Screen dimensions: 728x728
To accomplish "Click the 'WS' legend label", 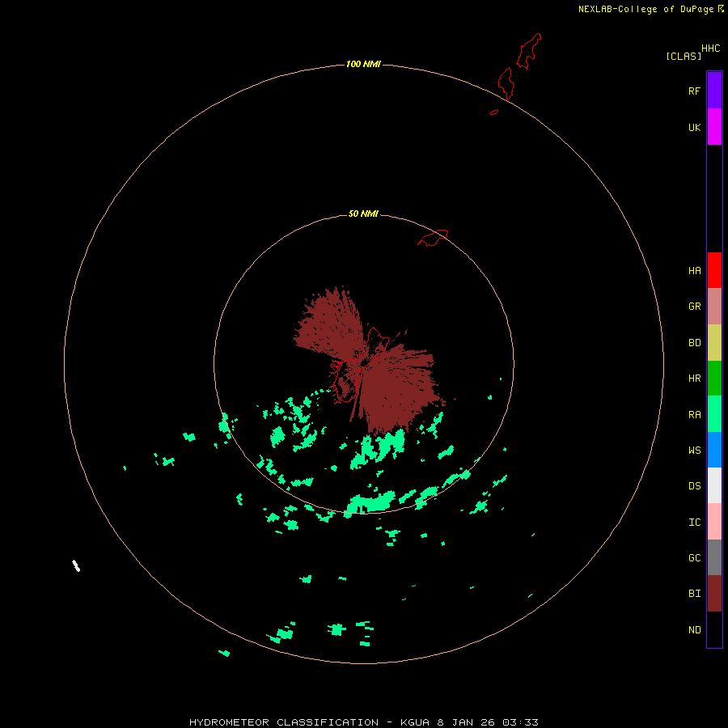I will click(x=694, y=451).
